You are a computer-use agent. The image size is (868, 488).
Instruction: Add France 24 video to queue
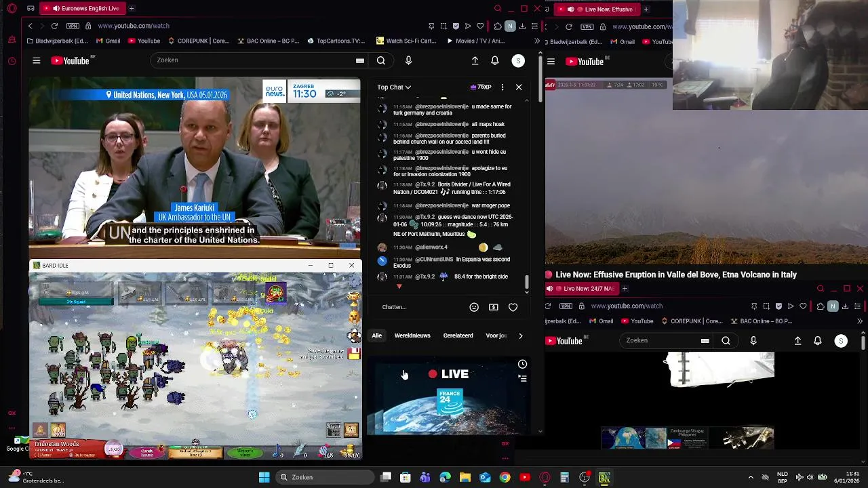coord(522,378)
